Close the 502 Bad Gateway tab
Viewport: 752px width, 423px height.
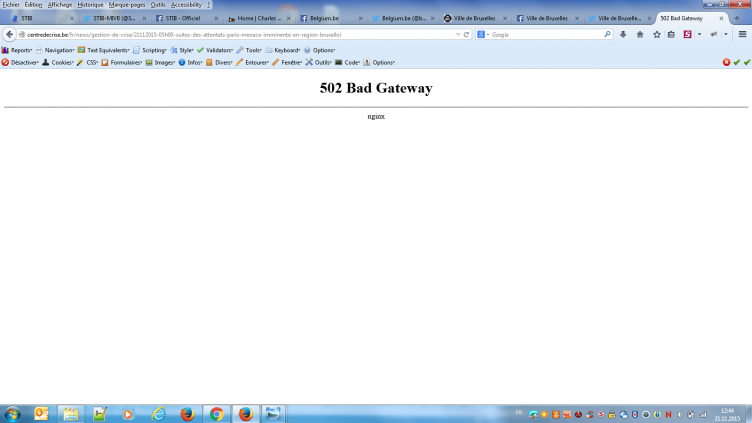point(721,18)
